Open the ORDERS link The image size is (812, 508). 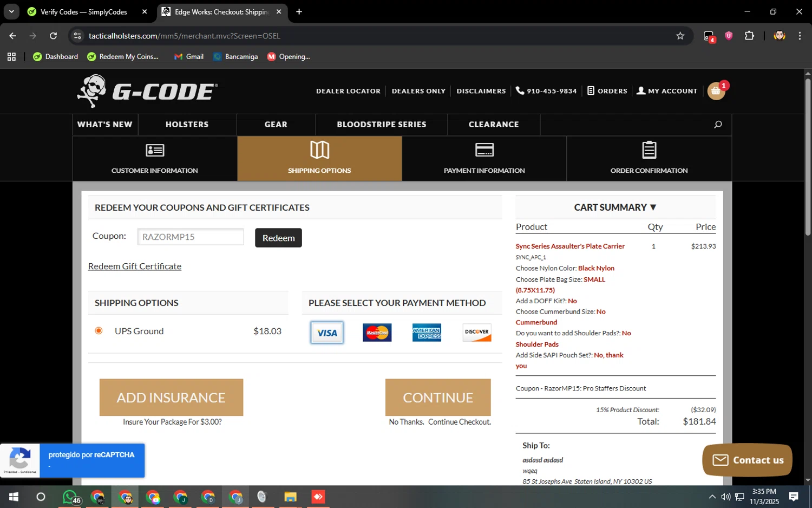tap(607, 91)
